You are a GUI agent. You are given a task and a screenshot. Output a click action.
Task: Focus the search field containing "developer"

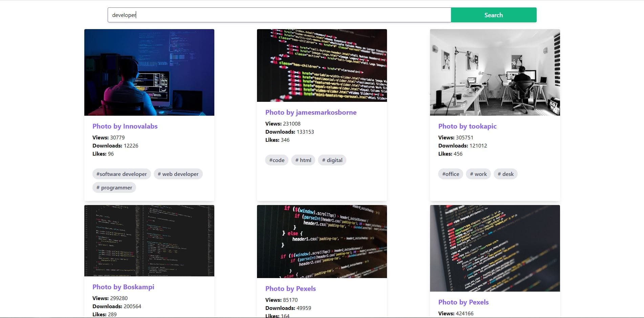(x=279, y=15)
